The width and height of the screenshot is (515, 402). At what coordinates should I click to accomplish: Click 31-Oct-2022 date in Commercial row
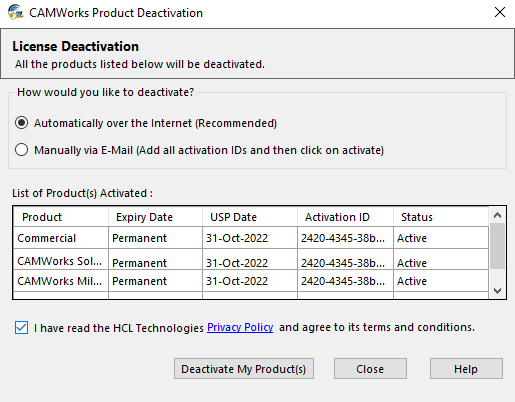(x=250, y=238)
